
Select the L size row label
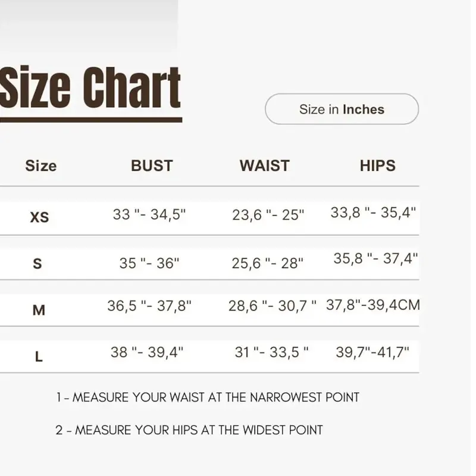(39, 356)
